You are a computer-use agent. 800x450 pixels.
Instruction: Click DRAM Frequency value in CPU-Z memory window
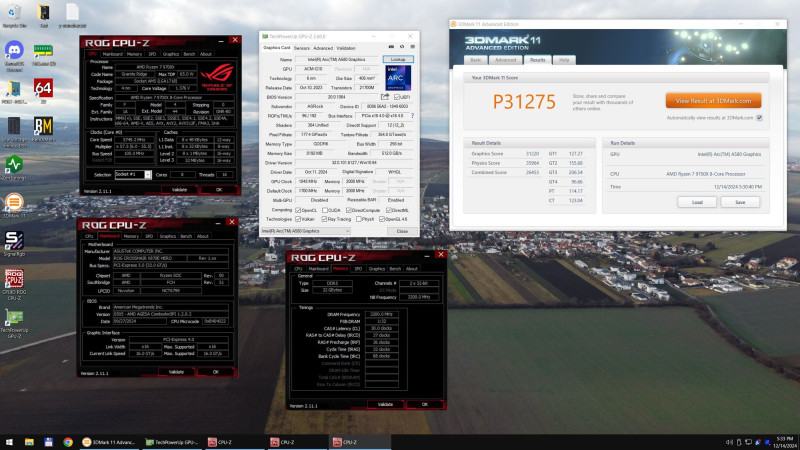(x=382, y=314)
